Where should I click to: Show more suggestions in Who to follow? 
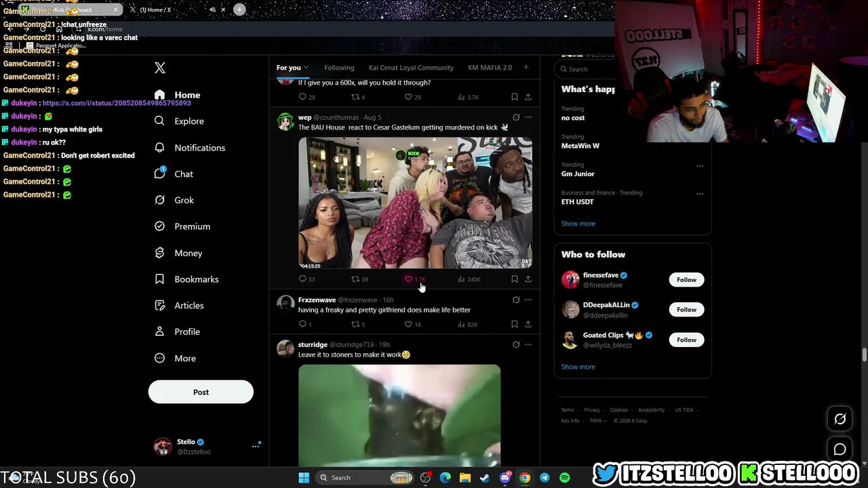tap(578, 367)
